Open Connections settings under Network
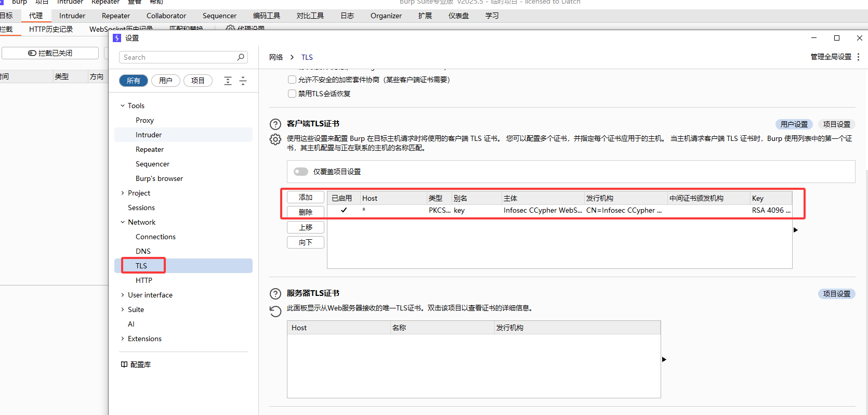 [x=155, y=237]
